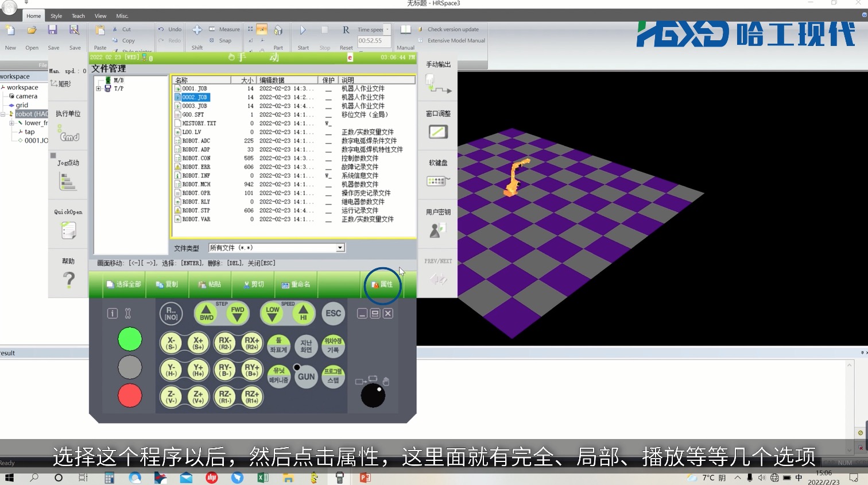Image resolution: width=868 pixels, height=485 pixels.
Task: Expand the lower_fr node in the tree
Action: 11,123
